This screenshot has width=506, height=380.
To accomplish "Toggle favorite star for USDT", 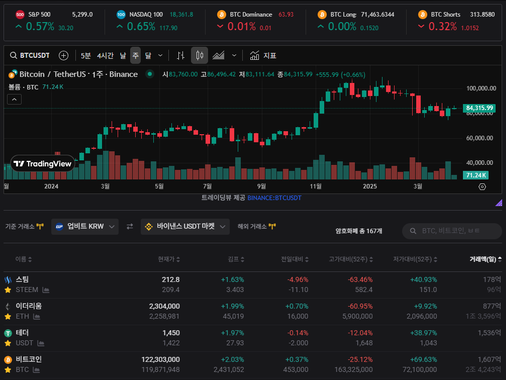I will tap(8, 343).
